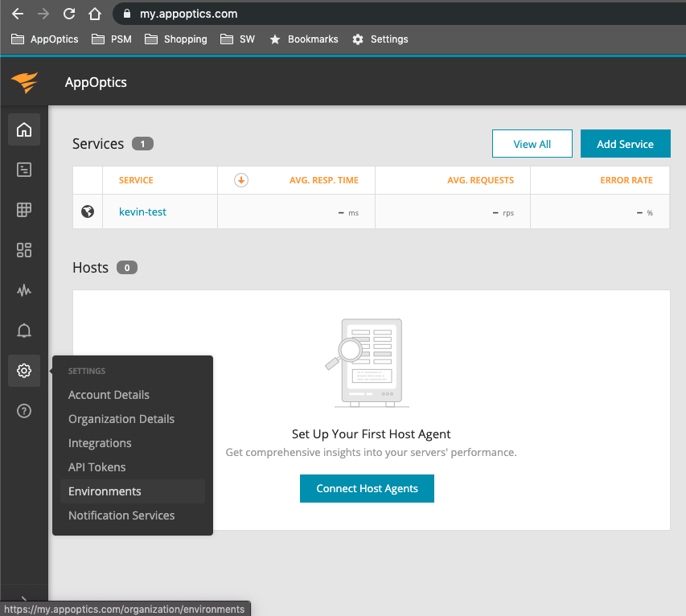The width and height of the screenshot is (686, 616).
Task: Open the second sidebar icon below Home
Action: tap(24, 170)
